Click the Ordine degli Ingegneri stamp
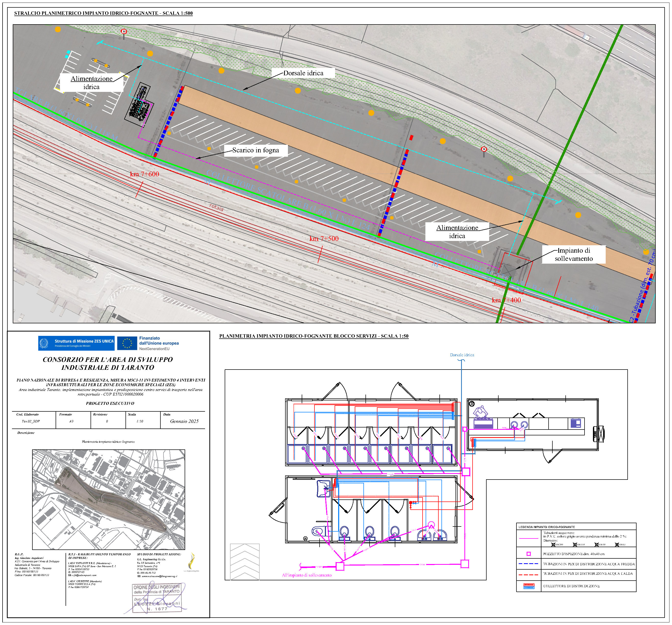Image resolution: width=672 pixels, height=625 pixels. (157, 598)
